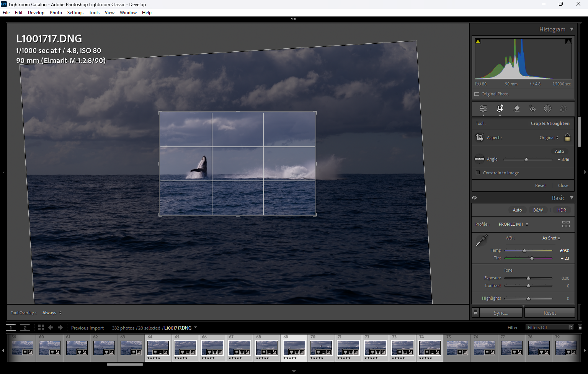Select the Edit sliders tool icon
588x374 pixels.
[483, 108]
